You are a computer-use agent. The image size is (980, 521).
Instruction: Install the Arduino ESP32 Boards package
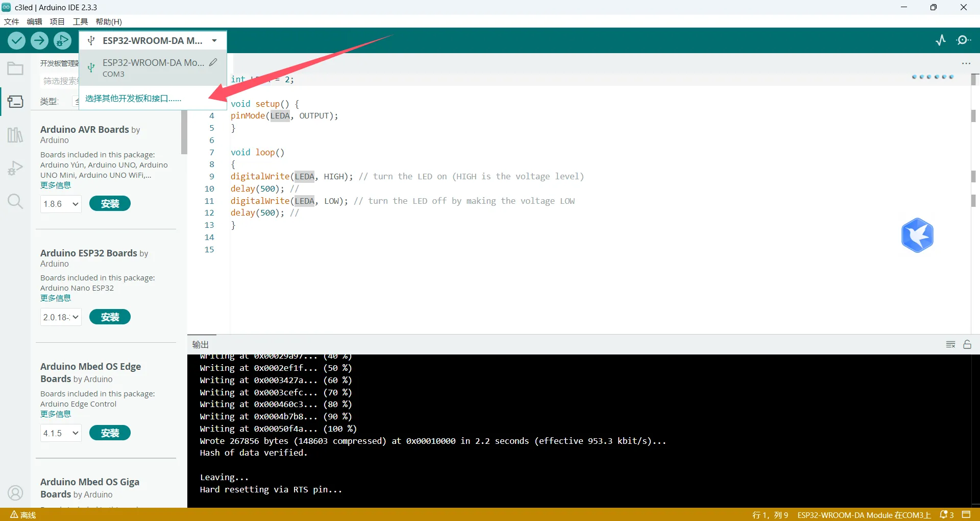tap(110, 317)
